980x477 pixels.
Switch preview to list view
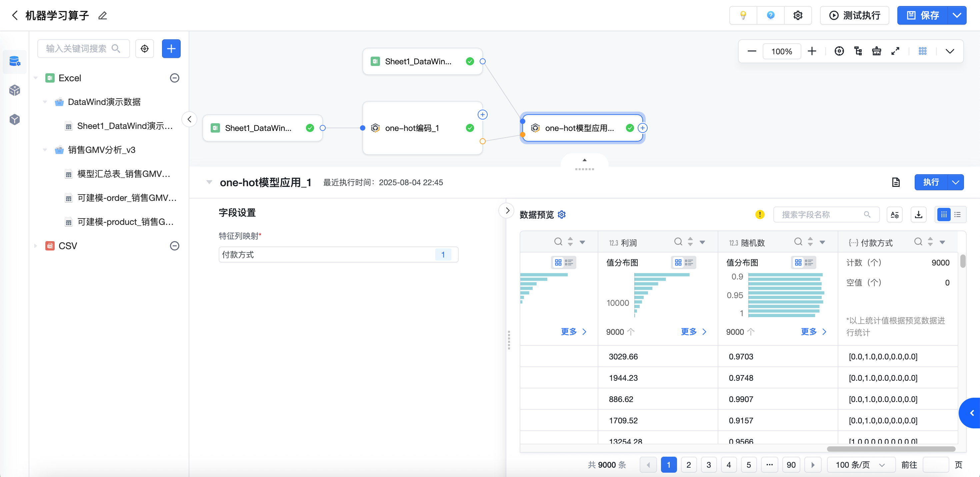958,215
